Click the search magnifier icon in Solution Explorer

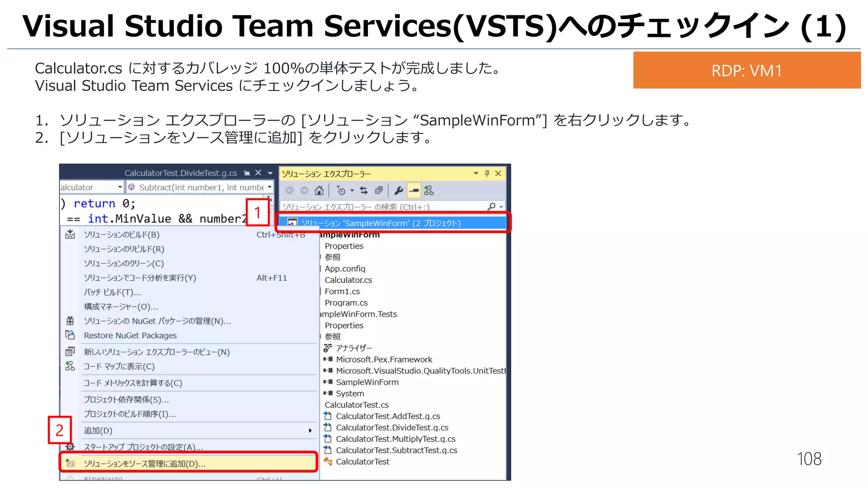point(491,206)
